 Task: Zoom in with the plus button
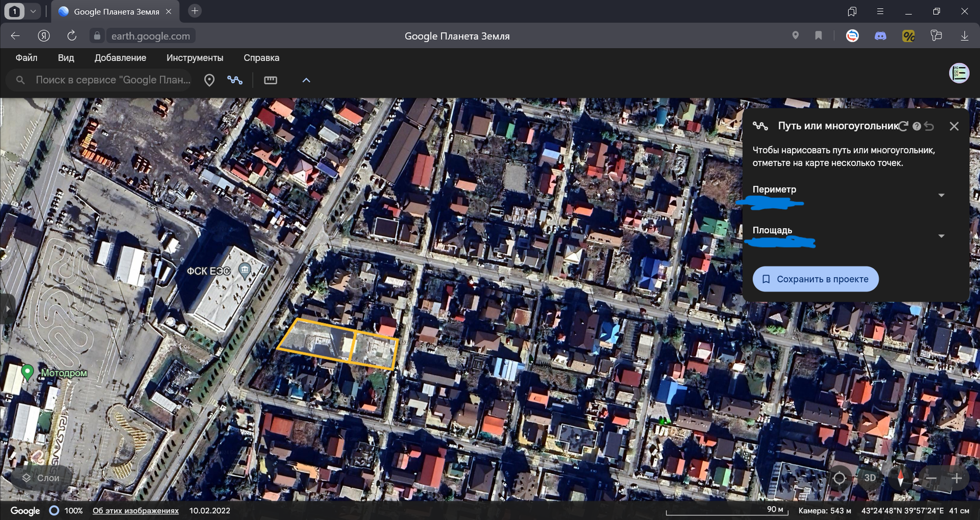click(957, 478)
